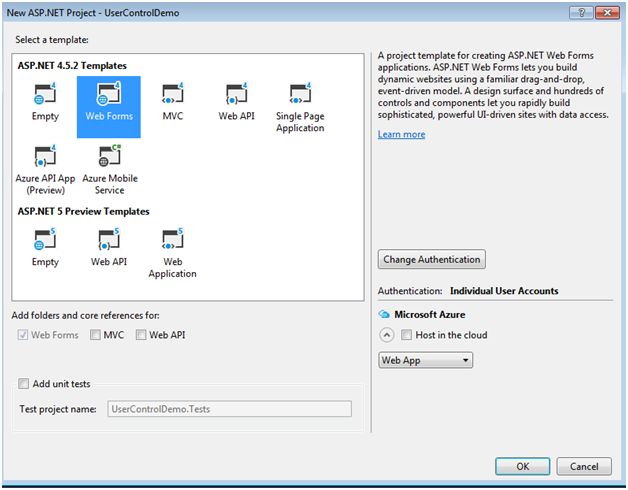Click the Change Authentication button
The width and height of the screenshot is (628, 490).
(431, 259)
